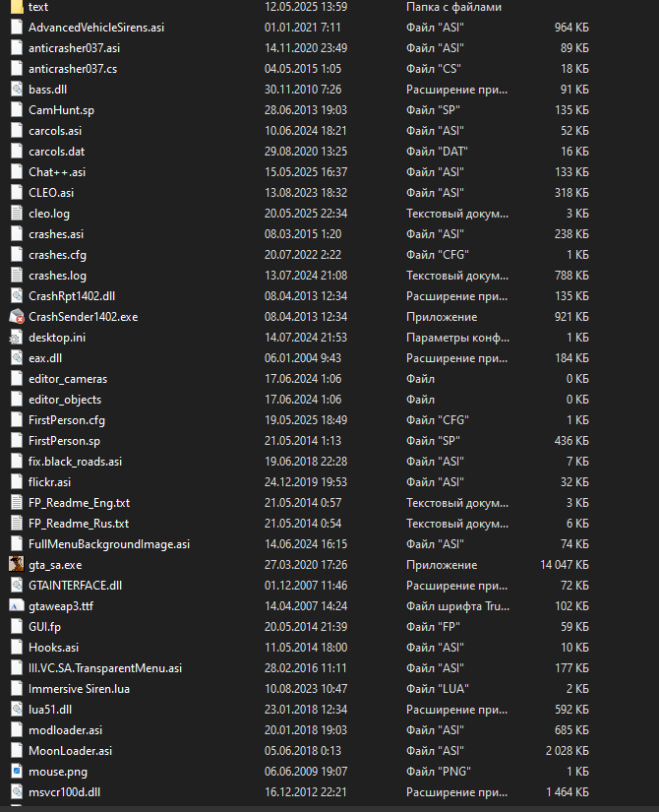This screenshot has width=659, height=812.
Task: Click the lua51.dll library icon
Action: [16, 710]
